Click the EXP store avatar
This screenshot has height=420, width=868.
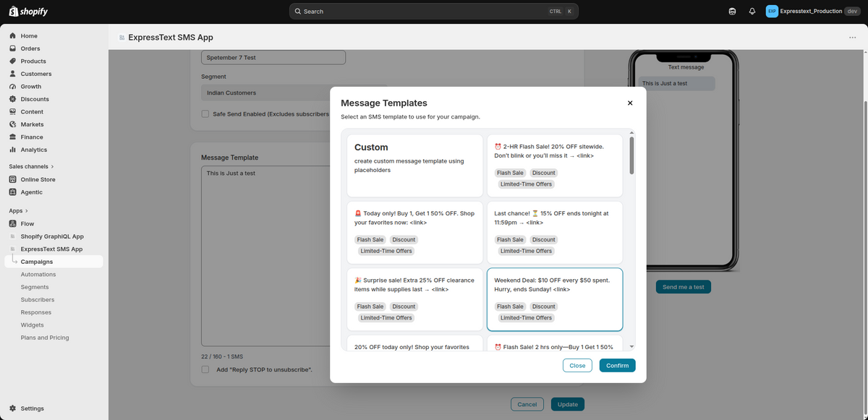point(772,12)
